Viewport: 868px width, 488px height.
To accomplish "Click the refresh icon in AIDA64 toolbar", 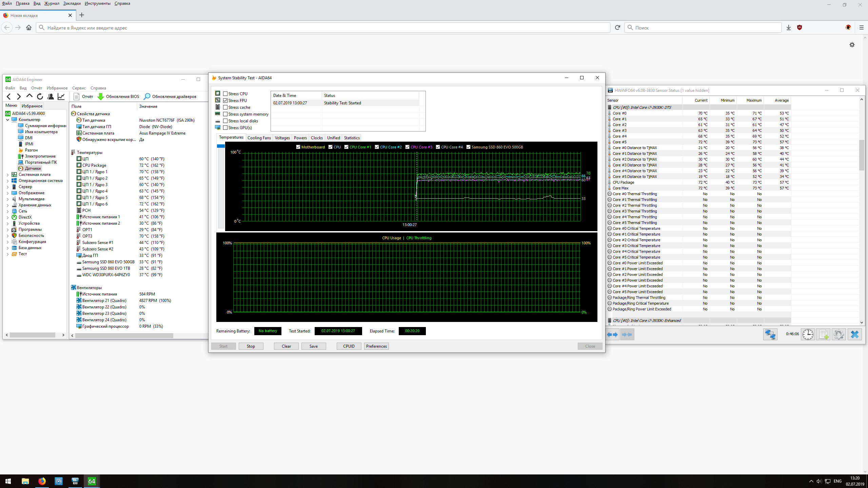I will [x=40, y=97].
